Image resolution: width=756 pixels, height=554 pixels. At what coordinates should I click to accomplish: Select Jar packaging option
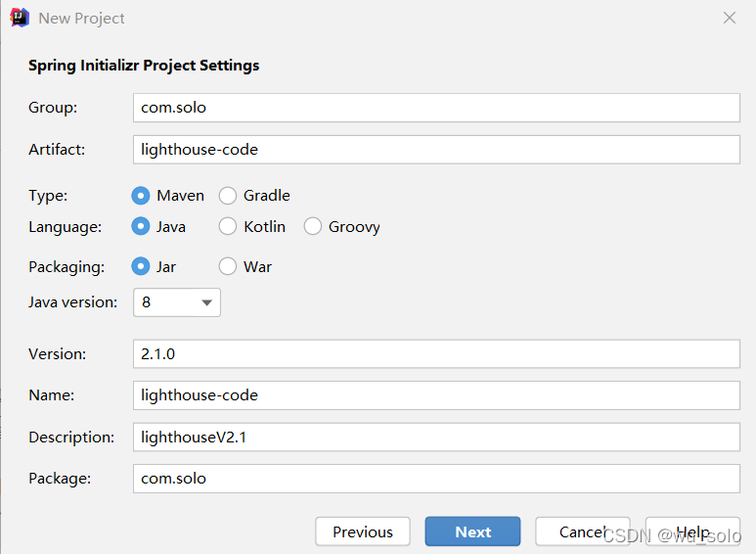pos(141,266)
